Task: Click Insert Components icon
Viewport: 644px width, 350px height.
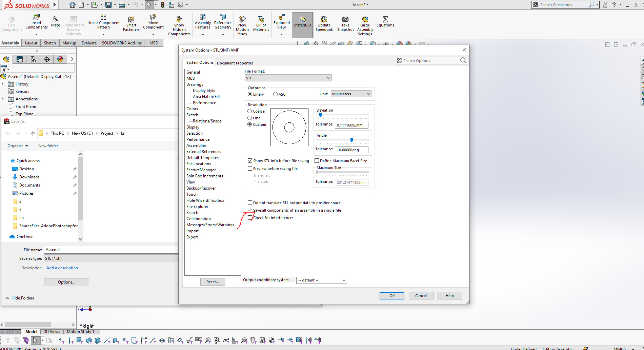Action: 37,18
